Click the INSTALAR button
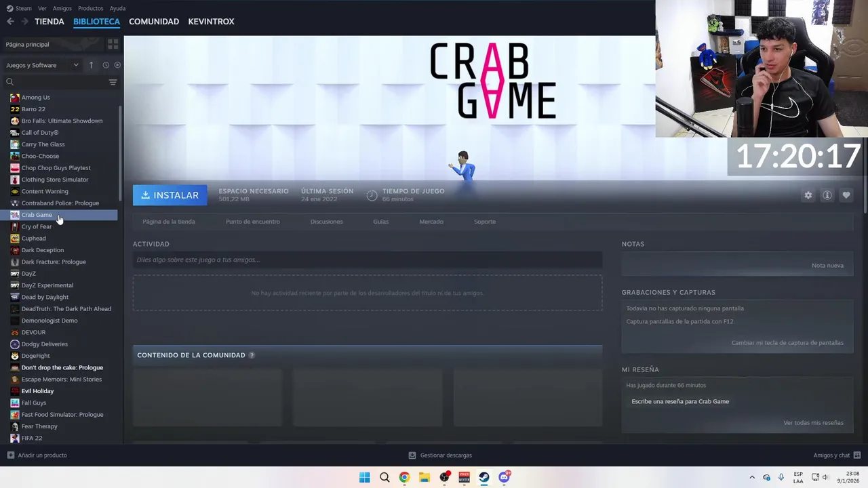This screenshot has height=488, width=868. click(170, 195)
